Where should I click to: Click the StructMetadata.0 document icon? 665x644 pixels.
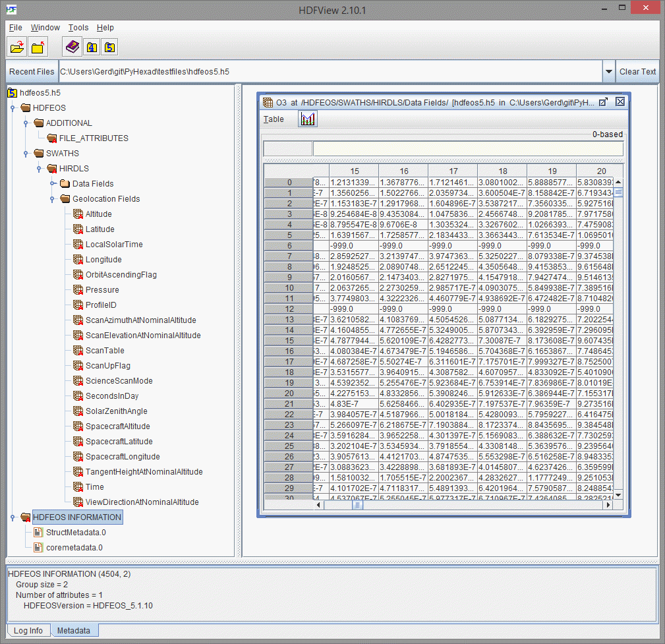tap(38, 533)
